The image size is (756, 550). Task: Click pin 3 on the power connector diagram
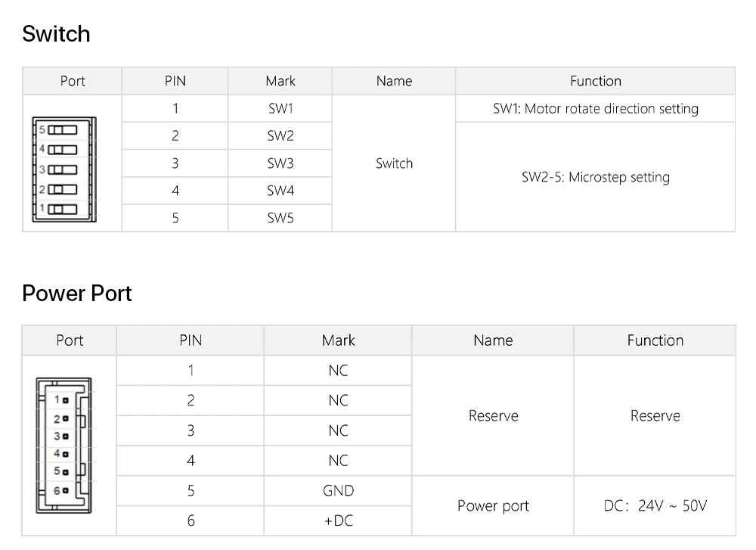(x=66, y=436)
